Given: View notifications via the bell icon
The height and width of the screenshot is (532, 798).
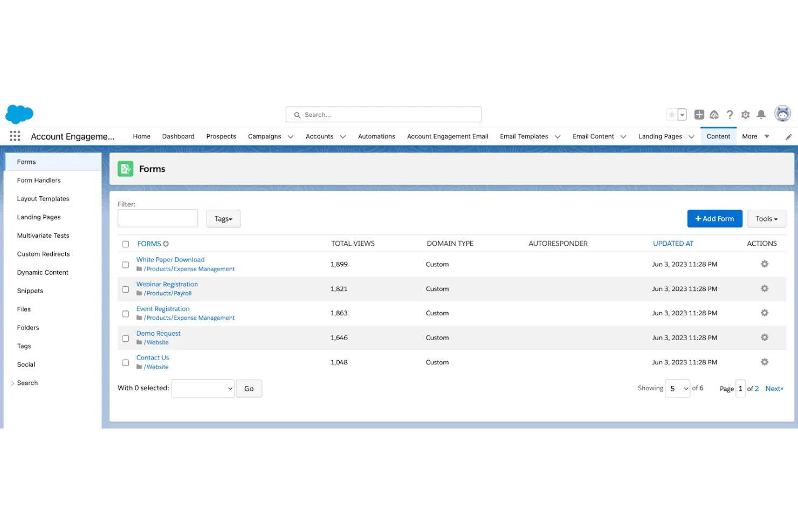Looking at the screenshot, I should [761, 114].
